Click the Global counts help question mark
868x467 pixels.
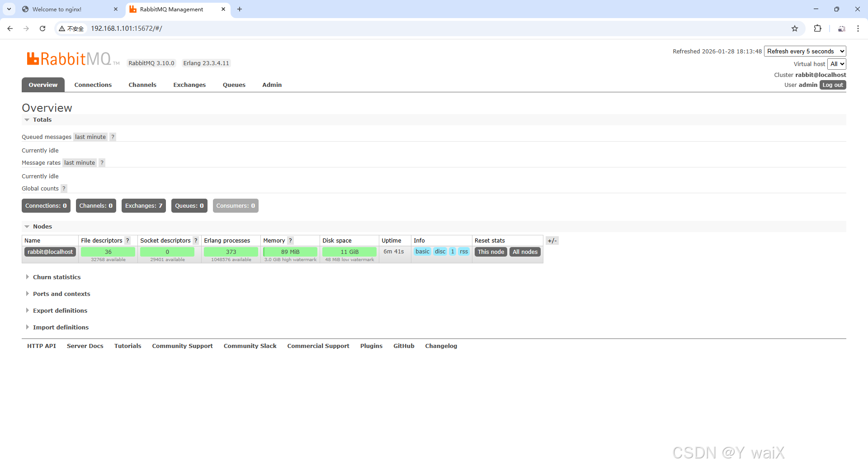pos(64,189)
